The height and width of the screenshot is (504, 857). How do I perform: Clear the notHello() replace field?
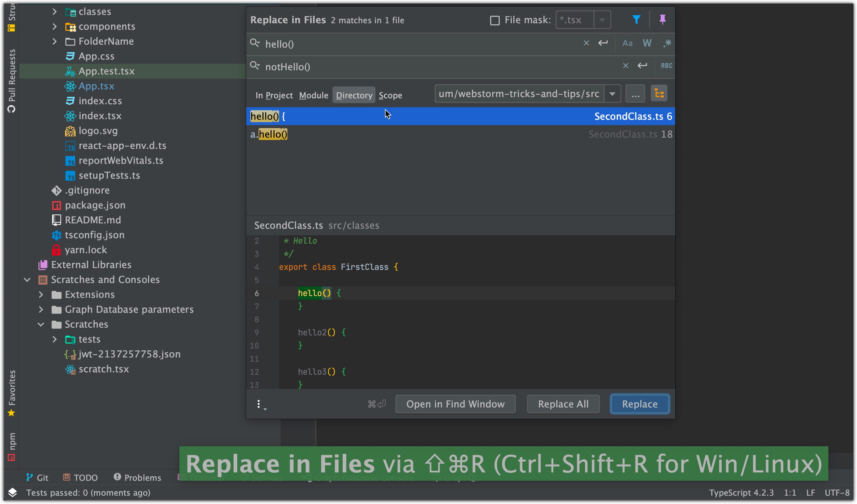pos(625,66)
